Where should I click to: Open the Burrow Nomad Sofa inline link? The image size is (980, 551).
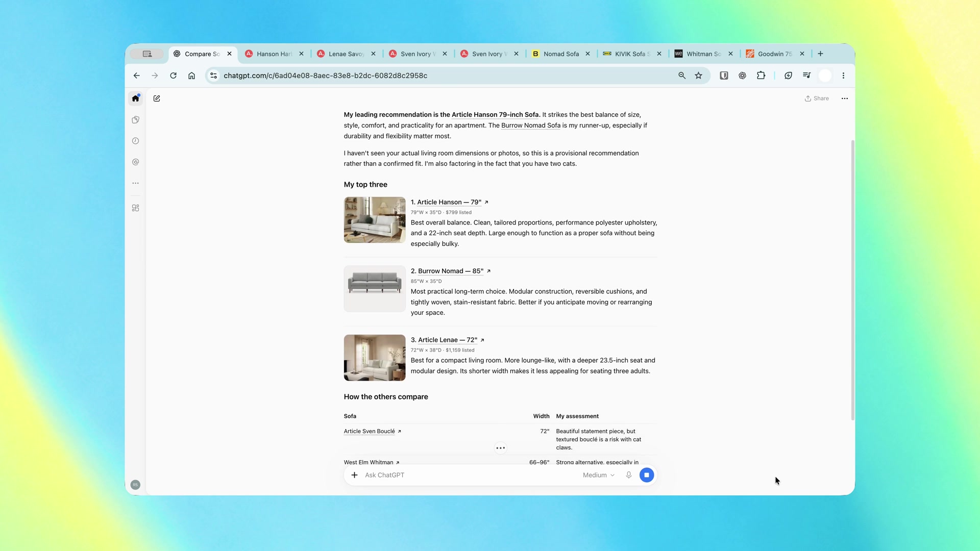(531, 126)
